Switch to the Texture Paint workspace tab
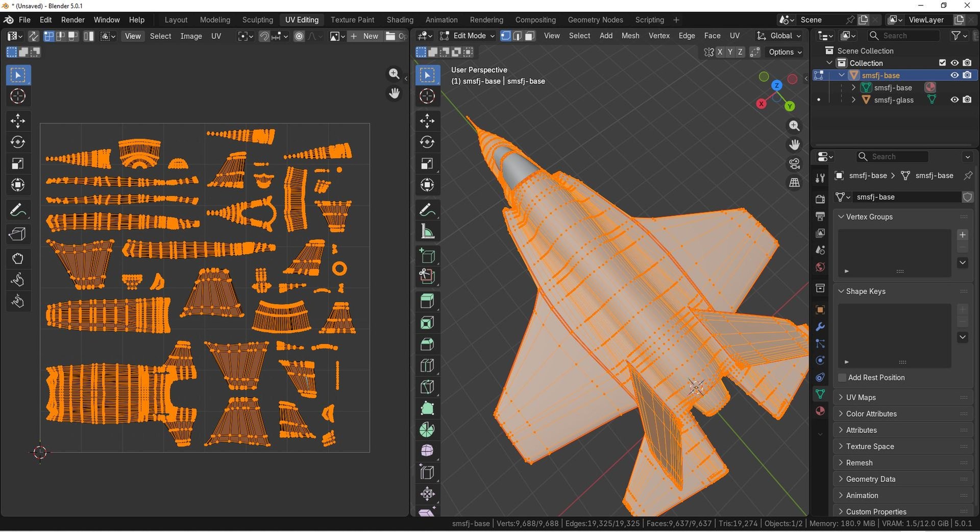 pos(352,20)
